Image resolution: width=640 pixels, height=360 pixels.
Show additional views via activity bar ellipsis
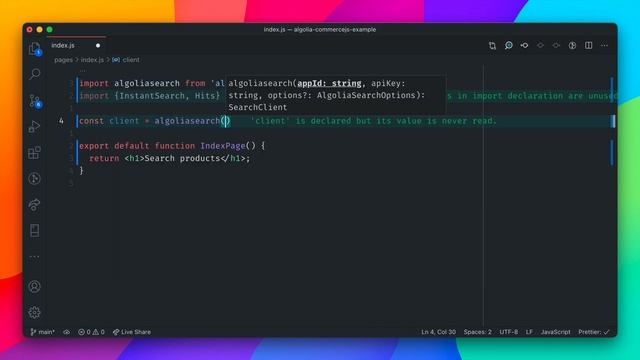(x=35, y=257)
